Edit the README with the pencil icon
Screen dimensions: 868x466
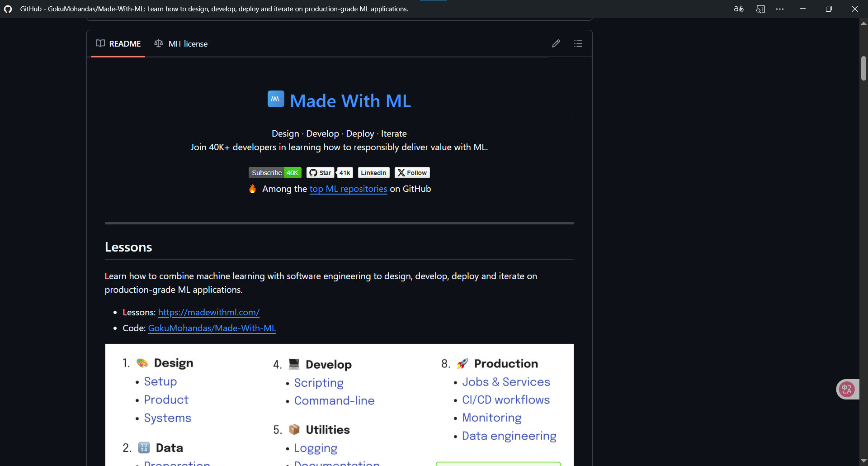(556, 43)
